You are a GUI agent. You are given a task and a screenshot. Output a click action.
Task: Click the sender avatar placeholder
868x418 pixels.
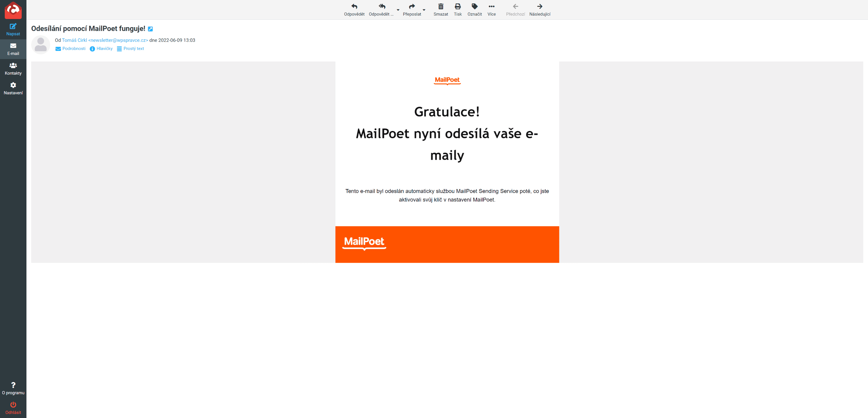41,44
